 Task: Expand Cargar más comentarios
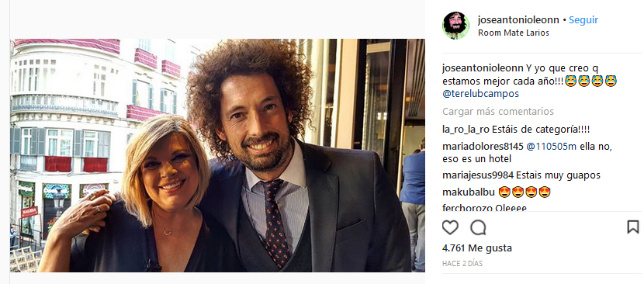pyautogui.click(x=498, y=112)
